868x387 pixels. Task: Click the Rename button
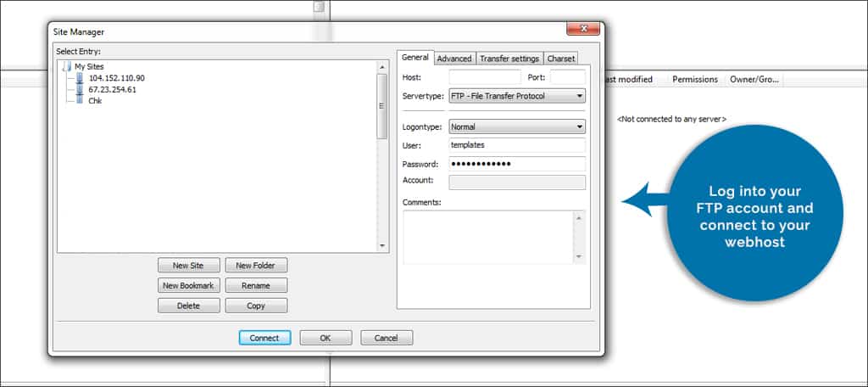(x=256, y=285)
